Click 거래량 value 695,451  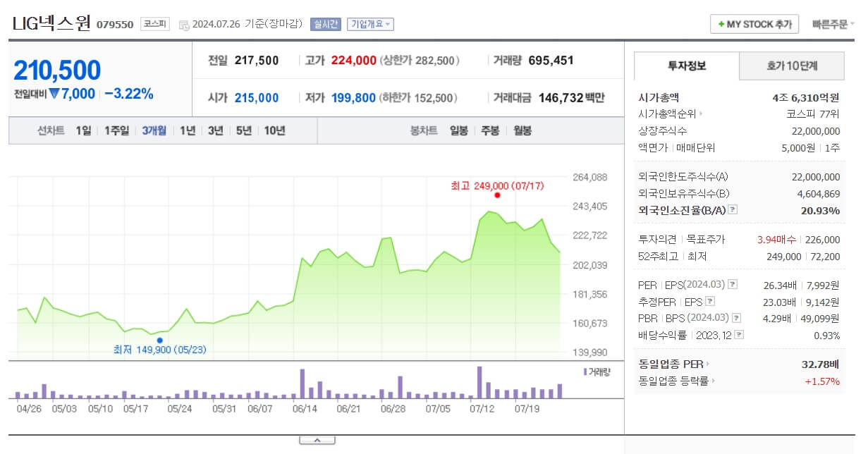click(551, 61)
